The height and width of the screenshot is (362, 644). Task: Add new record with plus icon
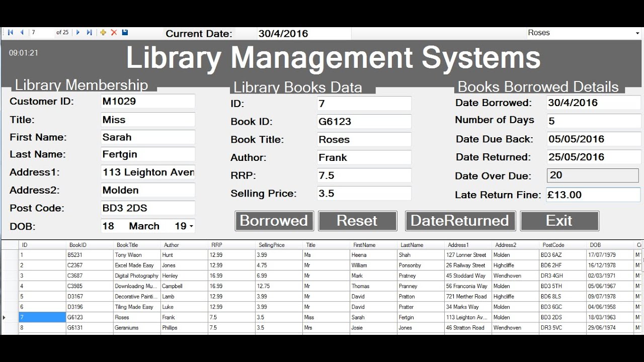pos(103,33)
